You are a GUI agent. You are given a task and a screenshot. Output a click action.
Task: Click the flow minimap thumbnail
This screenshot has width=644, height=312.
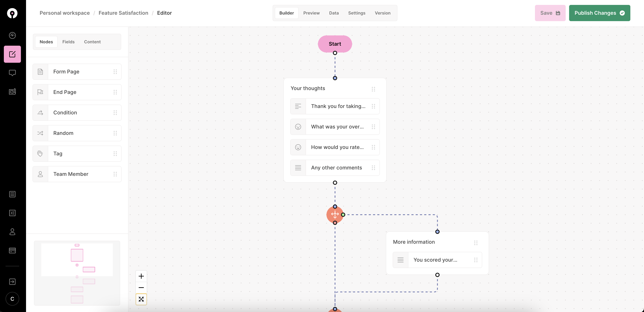click(77, 273)
